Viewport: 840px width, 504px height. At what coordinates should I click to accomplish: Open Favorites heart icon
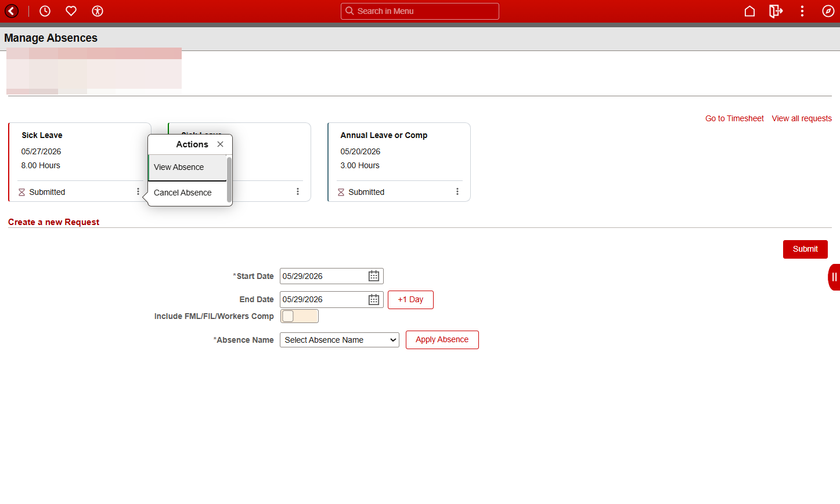(71, 11)
